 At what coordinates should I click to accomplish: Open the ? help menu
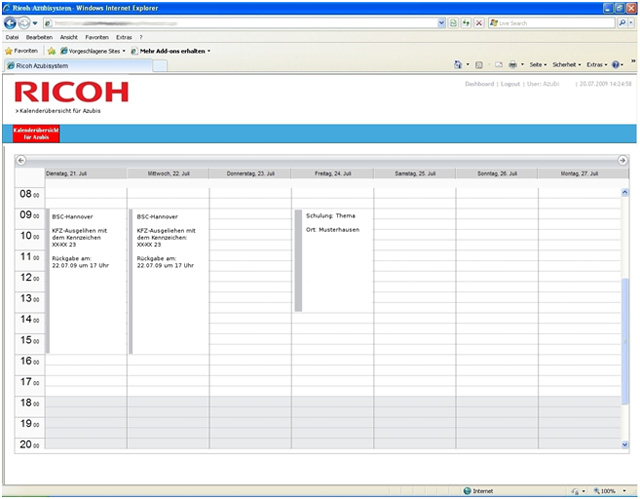click(141, 37)
